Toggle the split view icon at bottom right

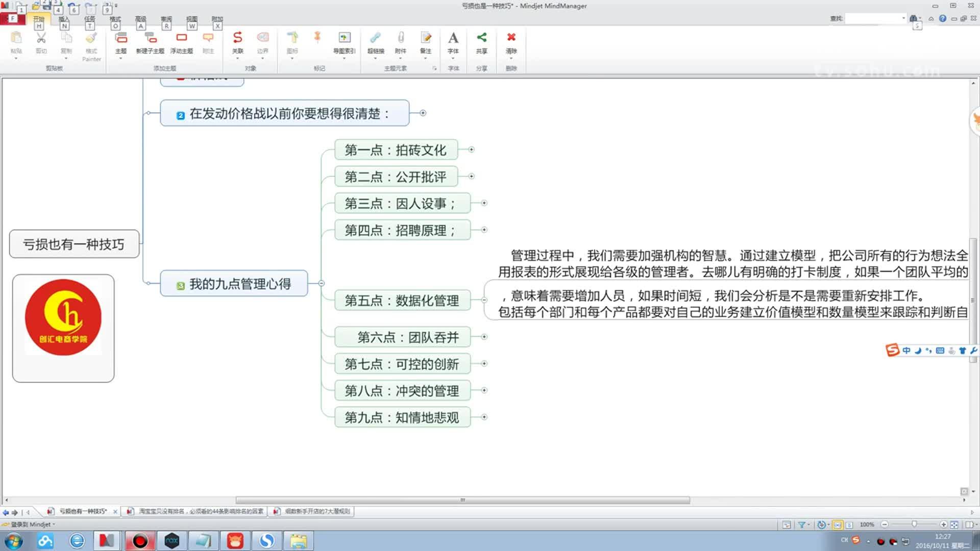click(x=968, y=524)
